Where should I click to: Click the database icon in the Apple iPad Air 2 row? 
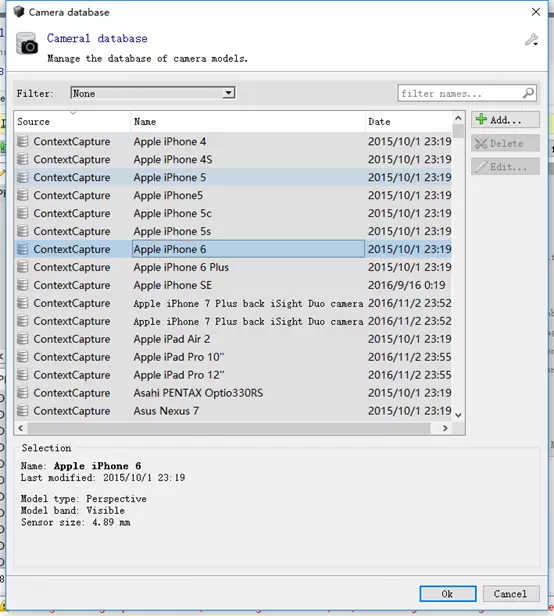pos(23,339)
